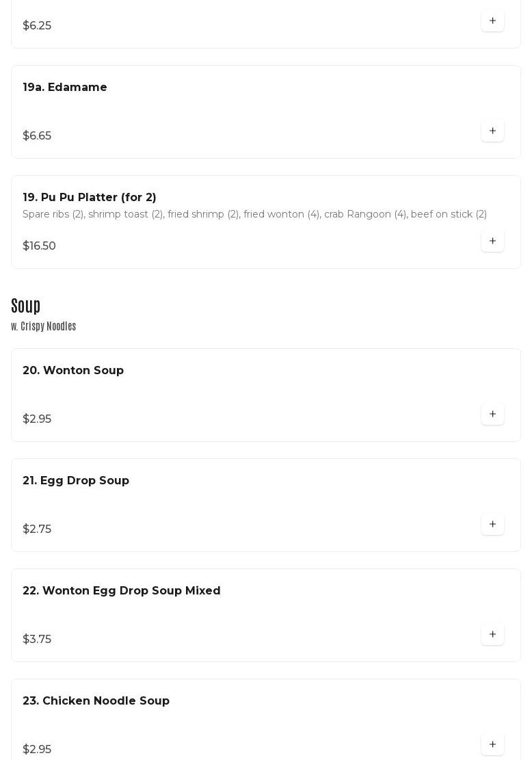Click the plus icon for Pu Pu Platter
Viewport: 532px width, 760px height.
tap(492, 241)
